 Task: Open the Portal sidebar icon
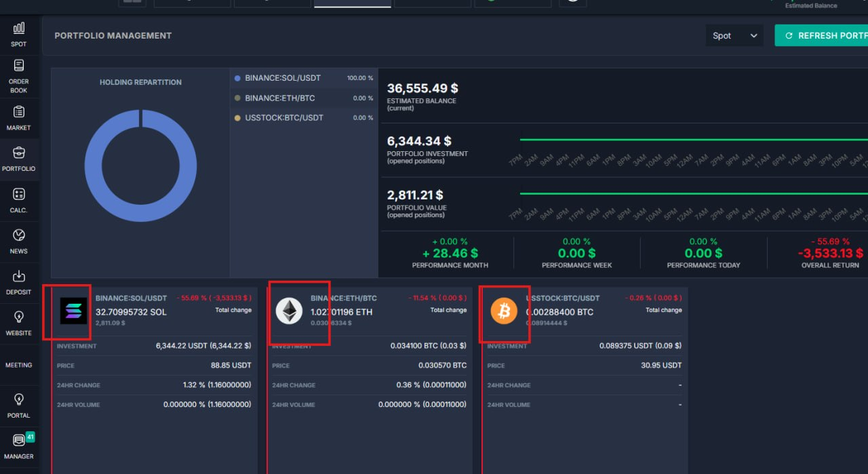tap(19, 399)
